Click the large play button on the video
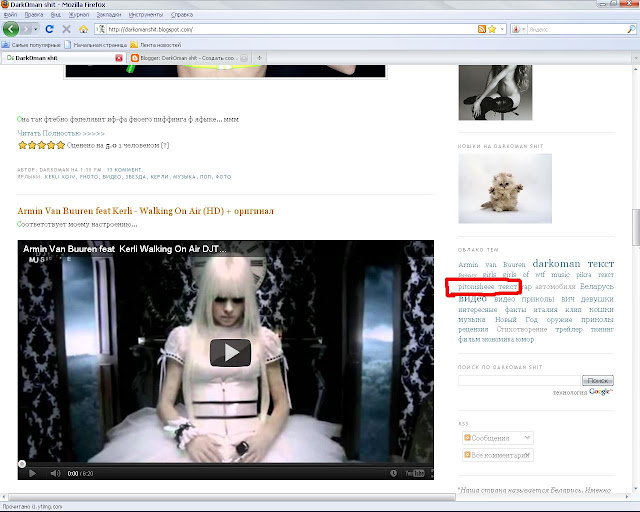This screenshot has width=640, height=512. (230, 352)
